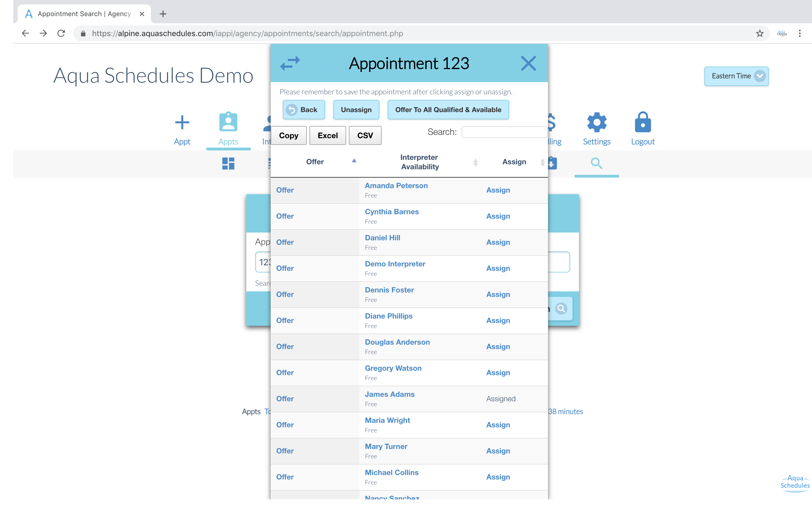Image resolution: width=812 pixels, height=515 pixels.
Task: Open the Chrome three-dot menu
Action: point(800,33)
